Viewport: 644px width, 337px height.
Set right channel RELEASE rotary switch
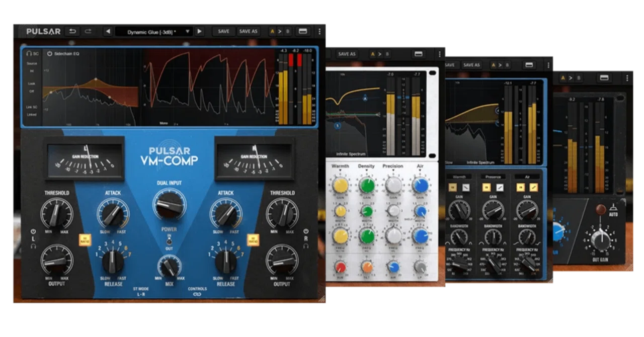(226, 261)
